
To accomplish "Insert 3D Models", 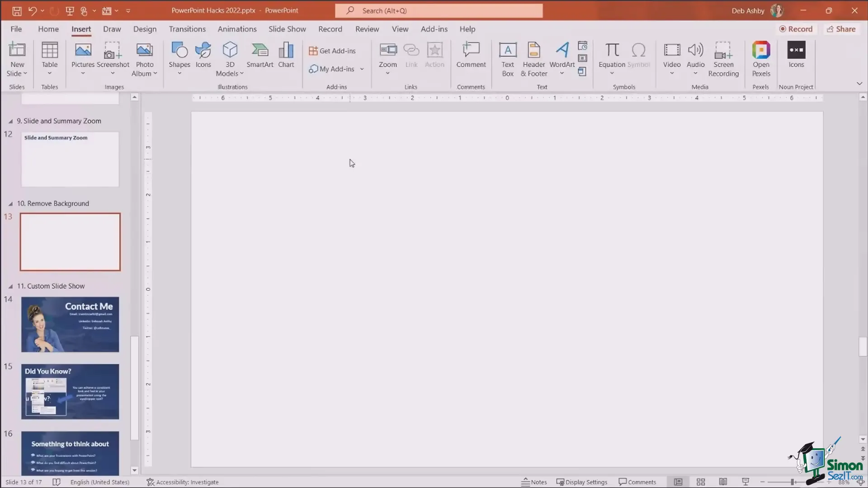I will [230, 60].
